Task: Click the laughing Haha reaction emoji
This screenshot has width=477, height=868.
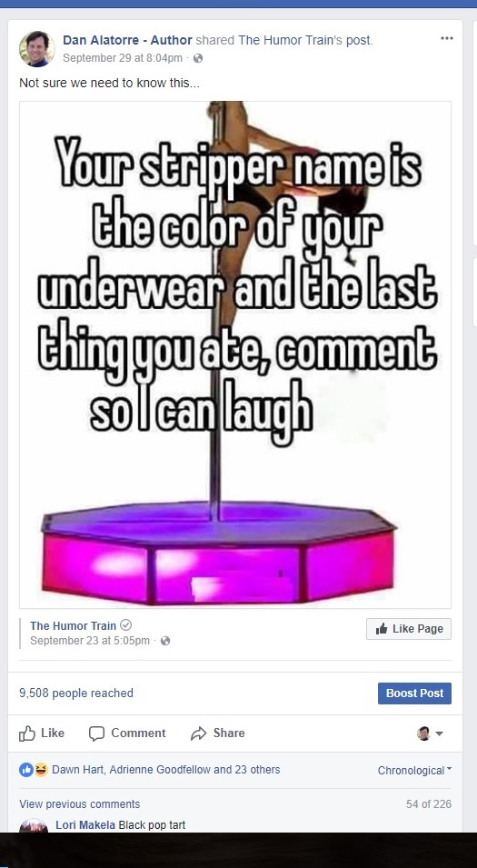Action: (40, 770)
